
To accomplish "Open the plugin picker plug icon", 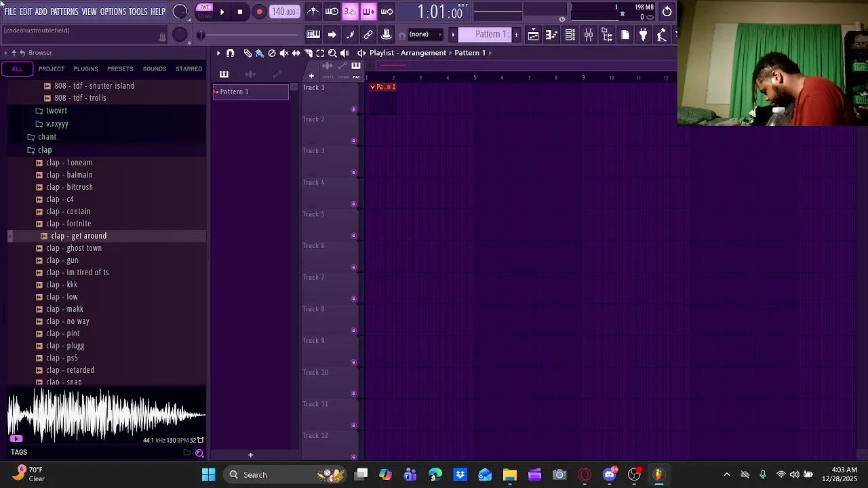I will 644,35.
